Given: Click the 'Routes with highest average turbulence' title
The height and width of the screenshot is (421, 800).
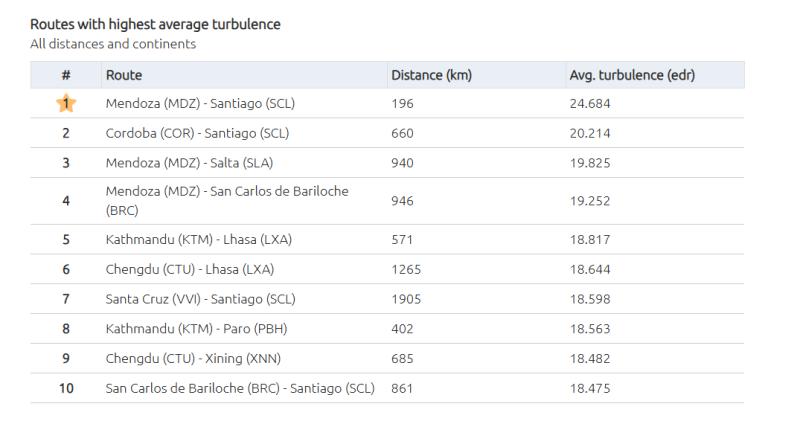Looking at the screenshot, I should tap(155, 24).
